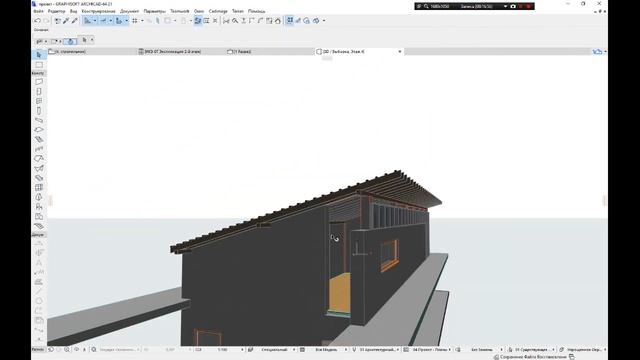Image resolution: width=640 pixels, height=360 pixels.
Task: Select the Skylight tool
Action: (39, 178)
